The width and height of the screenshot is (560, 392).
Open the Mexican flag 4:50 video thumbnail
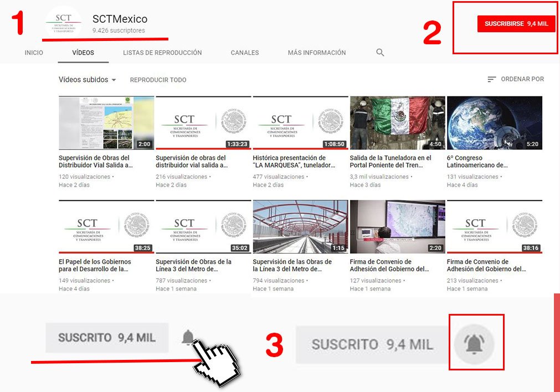click(398, 122)
